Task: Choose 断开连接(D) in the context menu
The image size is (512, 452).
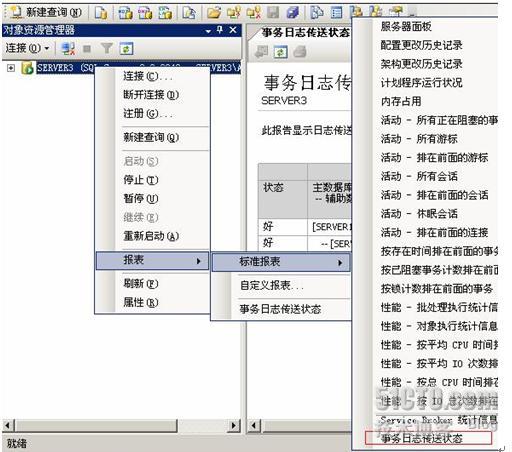Action: (153, 95)
